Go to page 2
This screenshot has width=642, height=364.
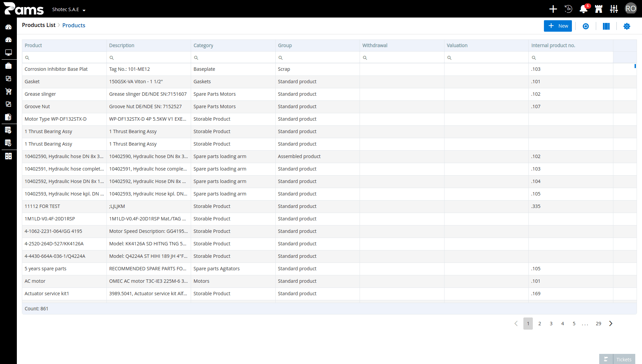[540, 324]
